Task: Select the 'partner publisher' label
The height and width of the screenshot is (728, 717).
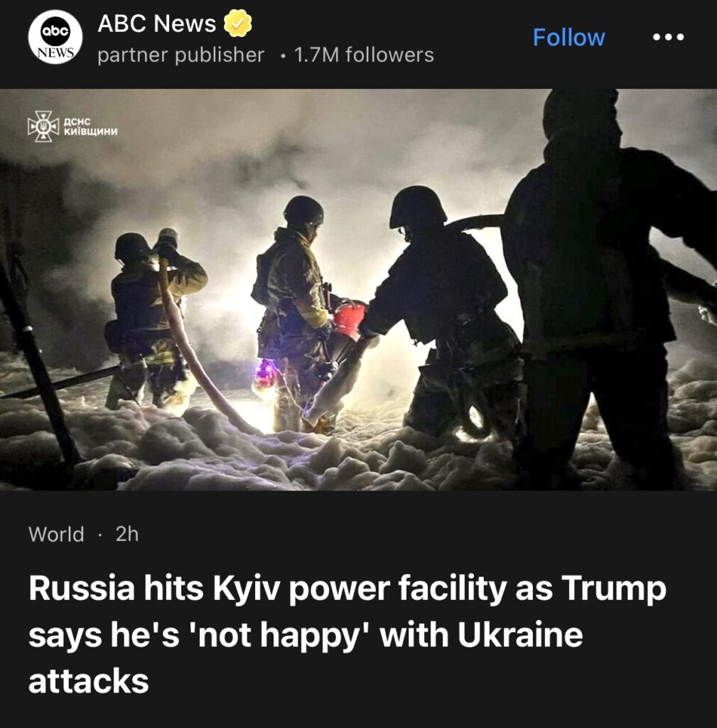Action: point(180,55)
